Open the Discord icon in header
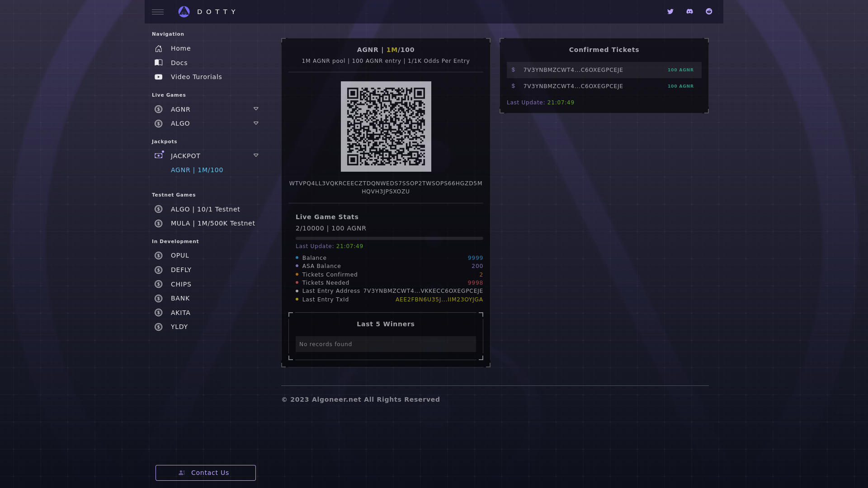The height and width of the screenshot is (488, 868). click(x=689, y=12)
